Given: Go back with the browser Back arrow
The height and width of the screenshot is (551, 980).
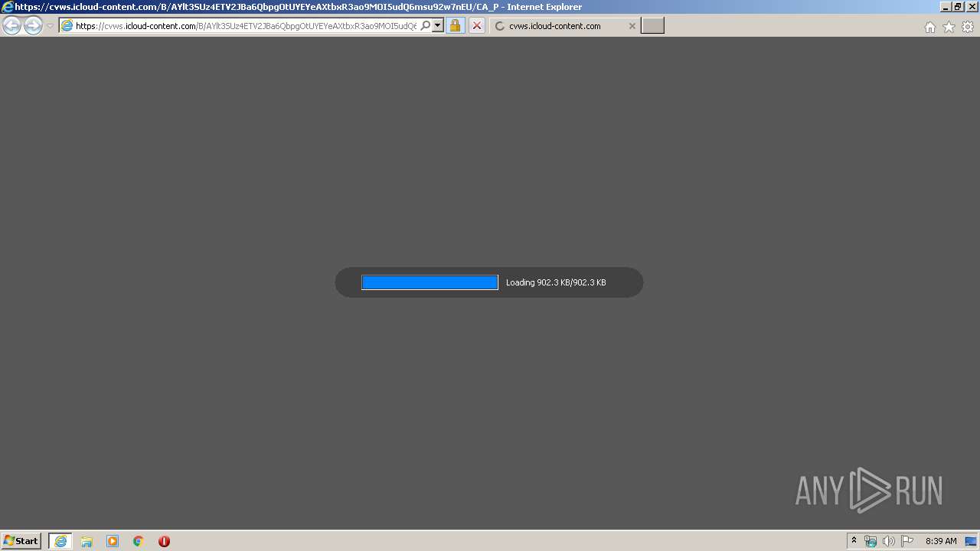Looking at the screenshot, I should pos(12,26).
